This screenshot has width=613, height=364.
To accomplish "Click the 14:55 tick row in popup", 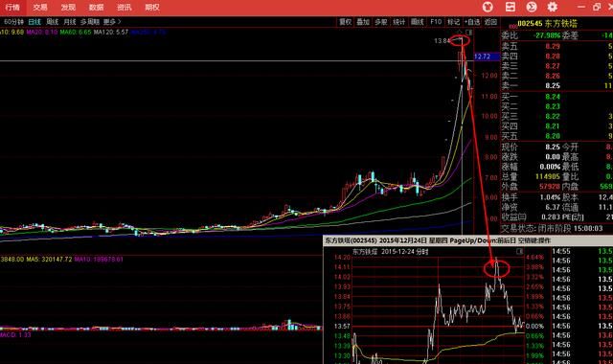I will tap(581, 251).
